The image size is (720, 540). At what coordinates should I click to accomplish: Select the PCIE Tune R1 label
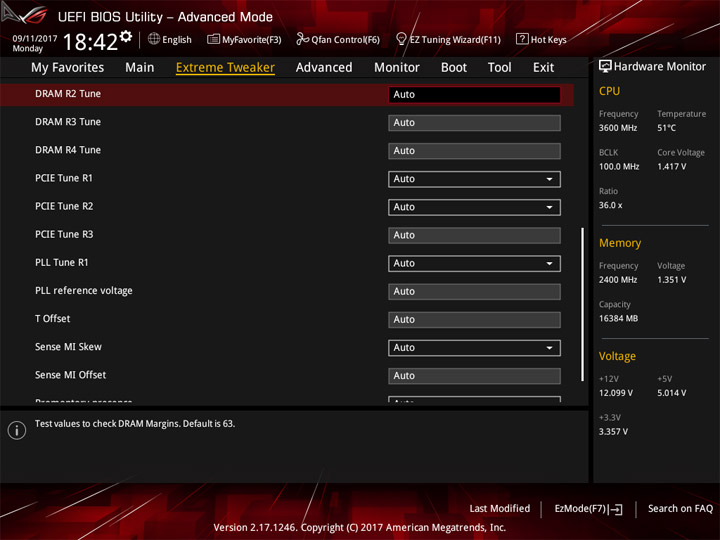[x=64, y=178]
